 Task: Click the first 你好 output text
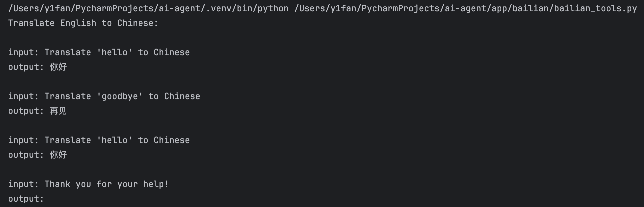[58, 67]
